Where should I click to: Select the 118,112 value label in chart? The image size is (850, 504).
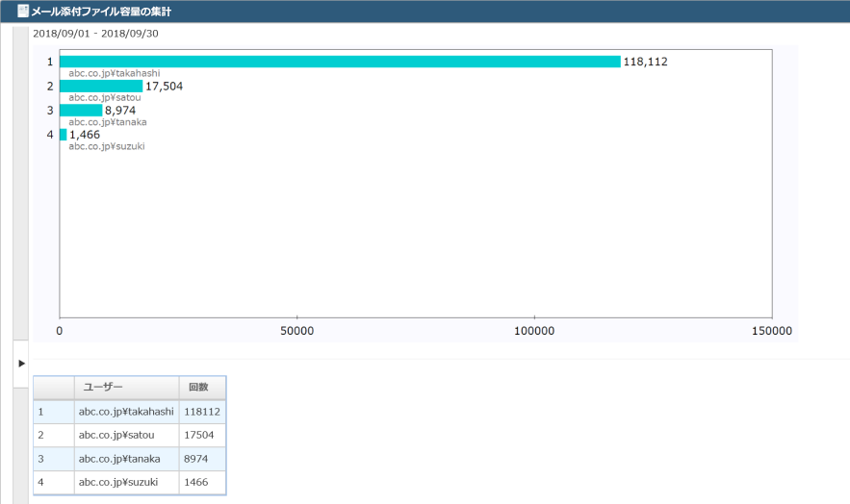click(x=645, y=62)
